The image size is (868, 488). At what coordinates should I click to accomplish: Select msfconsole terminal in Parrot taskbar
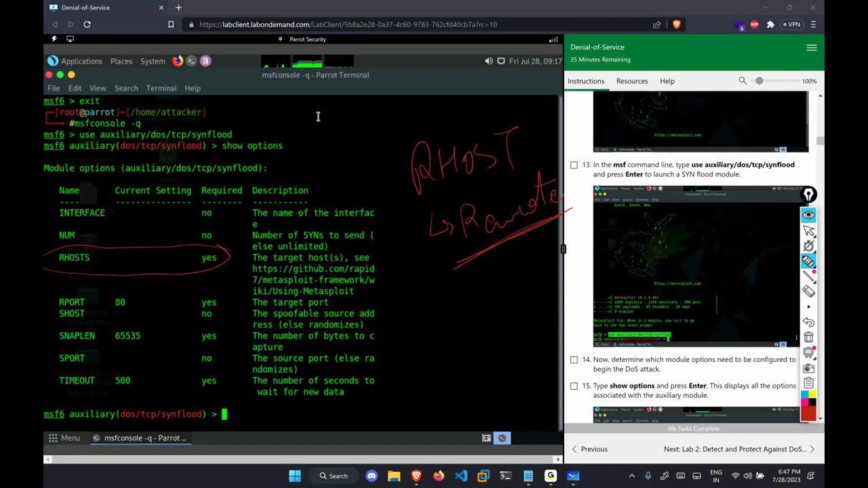click(139, 438)
